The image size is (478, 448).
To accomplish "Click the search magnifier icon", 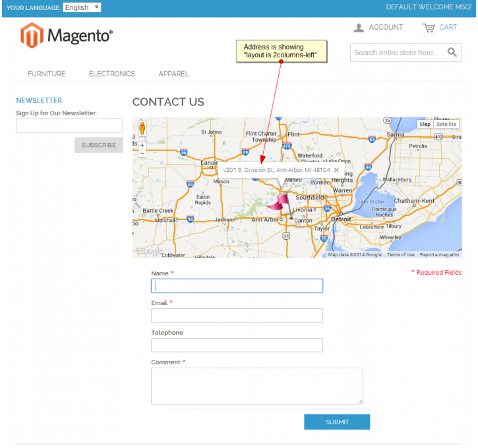I will pos(452,53).
